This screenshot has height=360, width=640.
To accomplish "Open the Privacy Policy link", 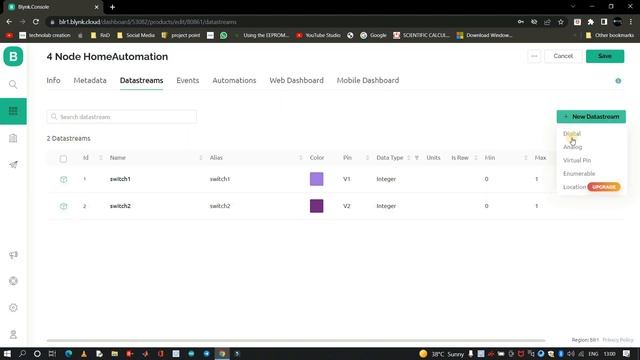I will tap(618, 340).
